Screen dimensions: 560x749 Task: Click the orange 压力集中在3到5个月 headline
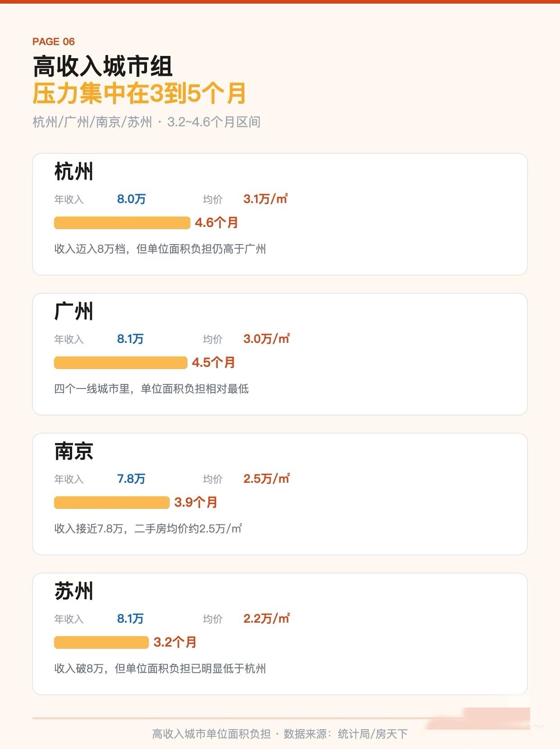(140, 93)
